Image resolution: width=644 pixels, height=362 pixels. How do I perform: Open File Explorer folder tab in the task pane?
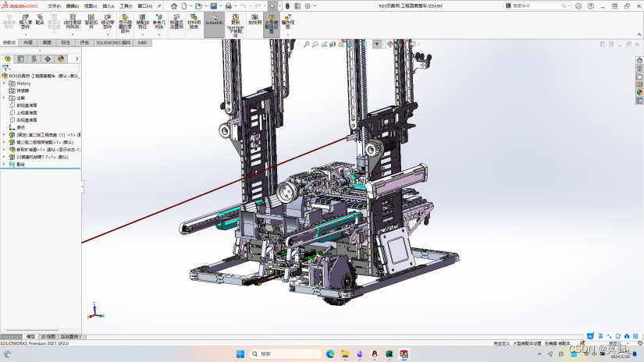coord(639,76)
